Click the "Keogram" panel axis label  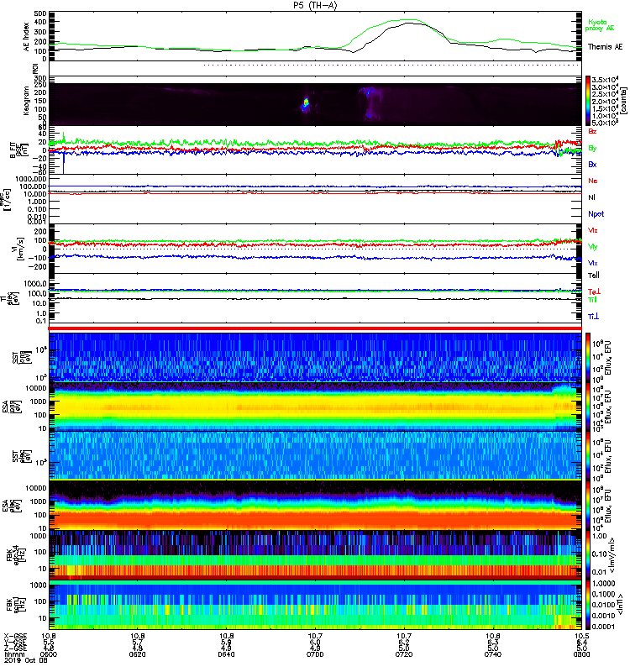[26, 101]
